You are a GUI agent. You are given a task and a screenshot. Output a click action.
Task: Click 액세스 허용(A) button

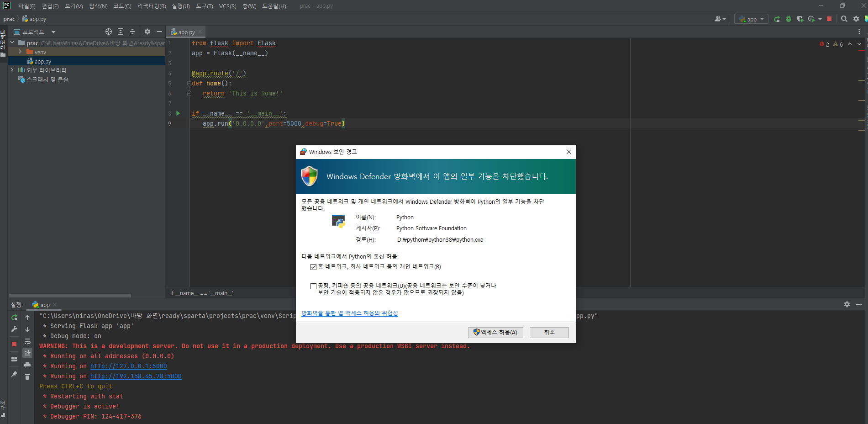point(495,332)
